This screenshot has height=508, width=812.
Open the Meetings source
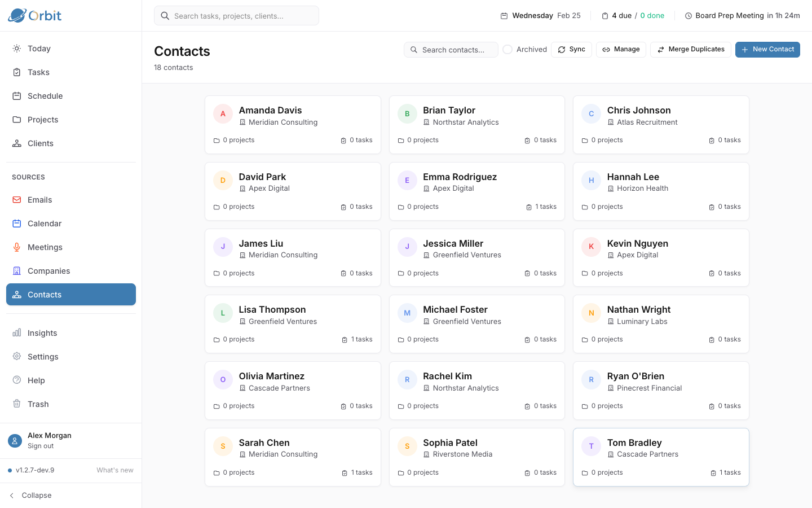point(45,247)
